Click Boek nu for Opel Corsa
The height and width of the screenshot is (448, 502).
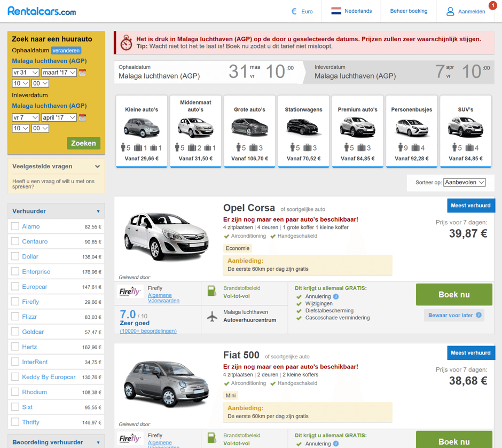point(454,295)
